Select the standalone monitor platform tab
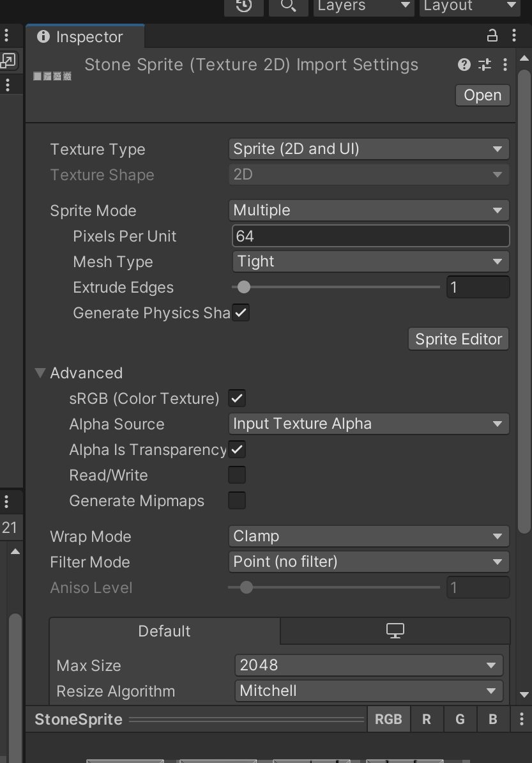This screenshot has height=763, width=532. coord(395,631)
